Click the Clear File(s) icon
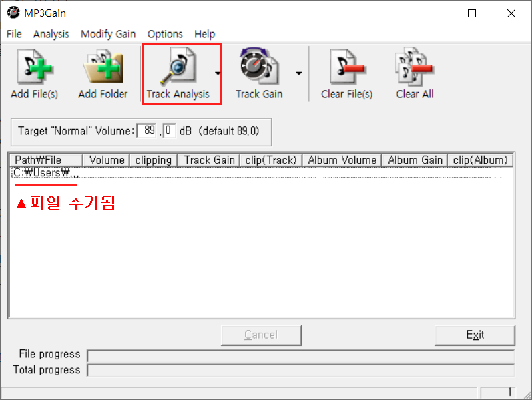This screenshot has width=532, height=400. (346, 74)
